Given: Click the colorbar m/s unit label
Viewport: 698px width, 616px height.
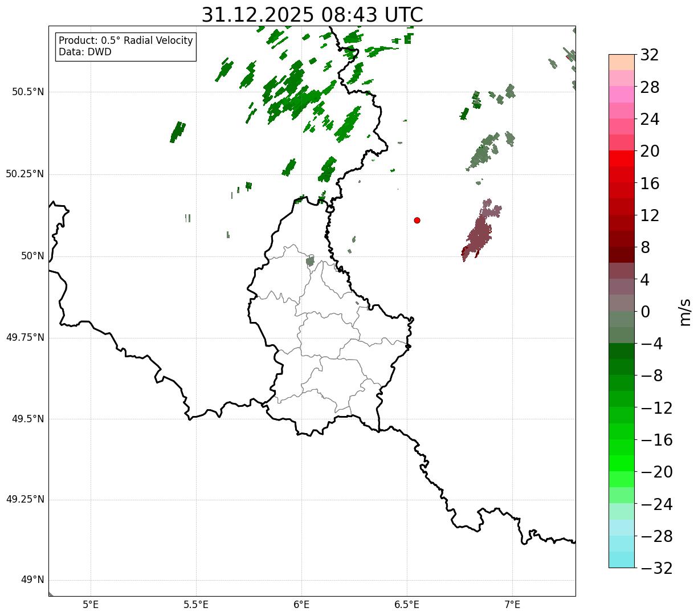Looking at the screenshot, I should [x=684, y=312].
